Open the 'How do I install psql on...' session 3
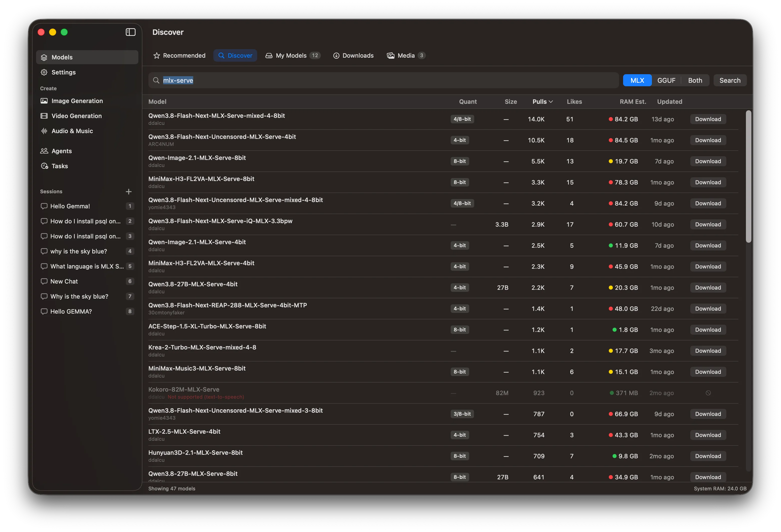 click(87, 236)
